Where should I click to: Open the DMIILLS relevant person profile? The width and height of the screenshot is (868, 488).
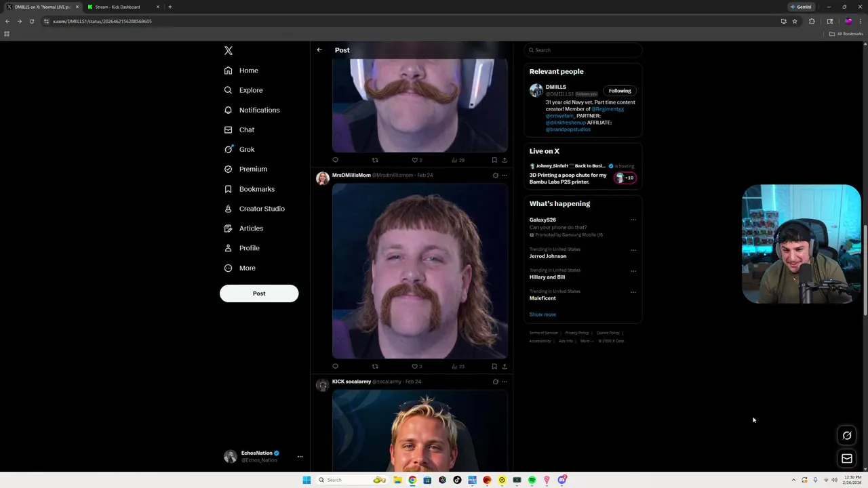coord(555,87)
